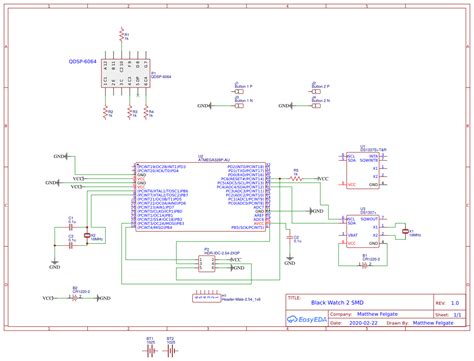Image resolution: width=474 pixels, height=361 pixels.
Task: Click the Button 1 P pad
Action: 239,91
